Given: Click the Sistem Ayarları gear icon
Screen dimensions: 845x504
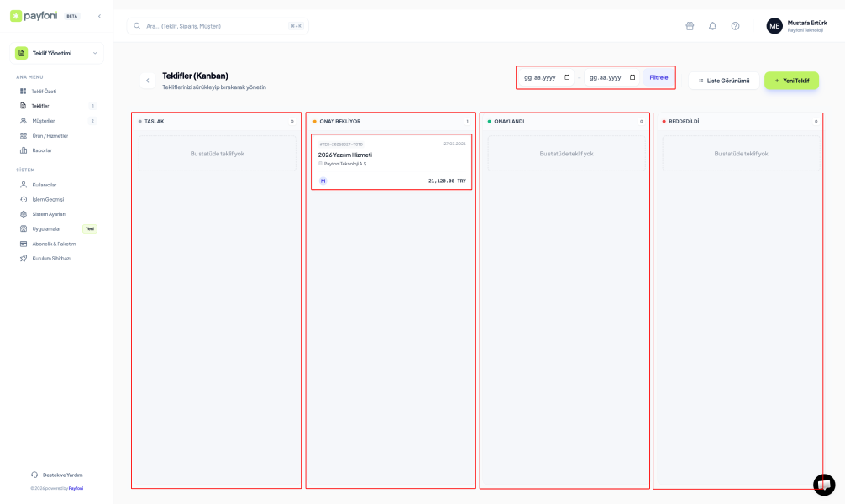Looking at the screenshot, I should click(x=24, y=214).
